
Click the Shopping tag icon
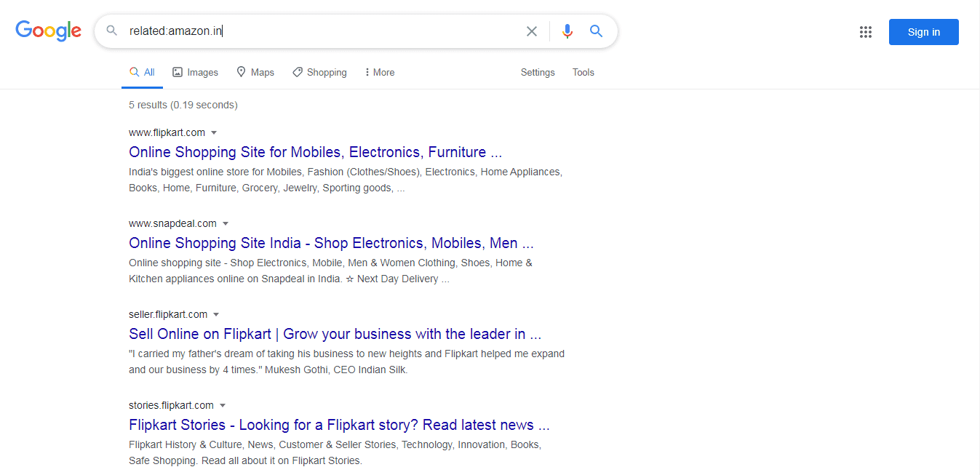click(297, 71)
